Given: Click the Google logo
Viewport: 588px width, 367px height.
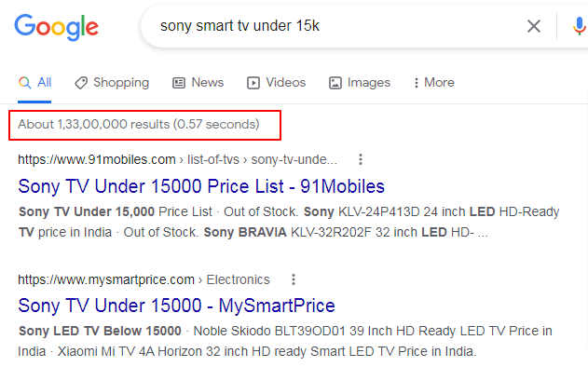Looking at the screenshot, I should coord(57,27).
